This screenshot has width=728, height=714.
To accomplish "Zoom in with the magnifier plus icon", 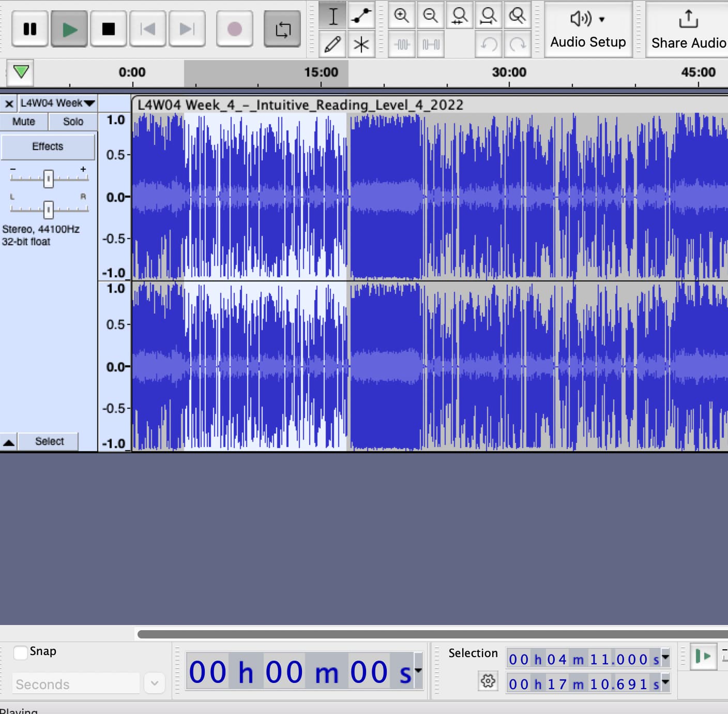I will [402, 16].
